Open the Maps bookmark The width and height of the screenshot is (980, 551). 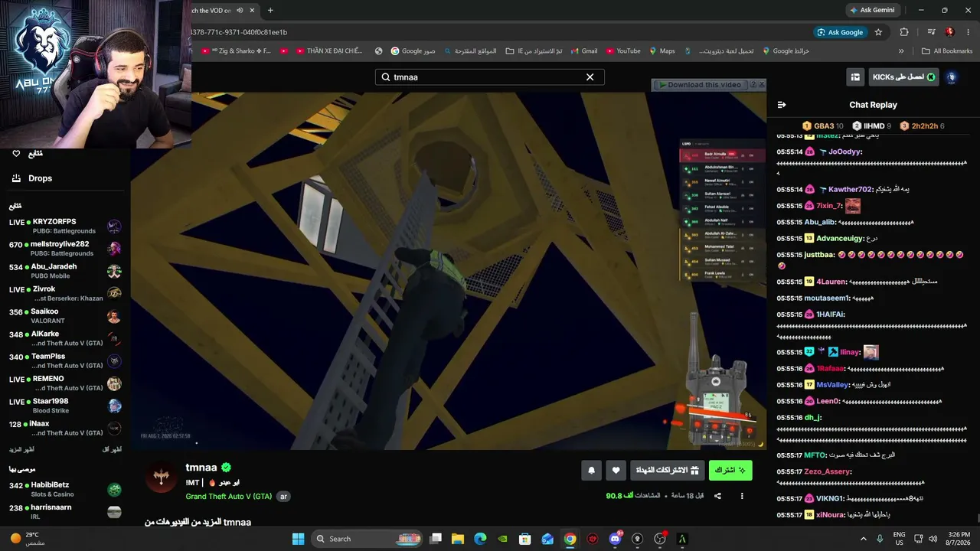(662, 51)
